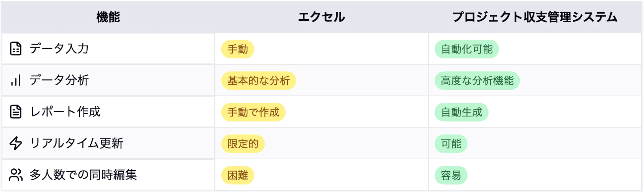
Task: Select the プロジェクト収支管理システム column header
Action: click(x=535, y=17)
